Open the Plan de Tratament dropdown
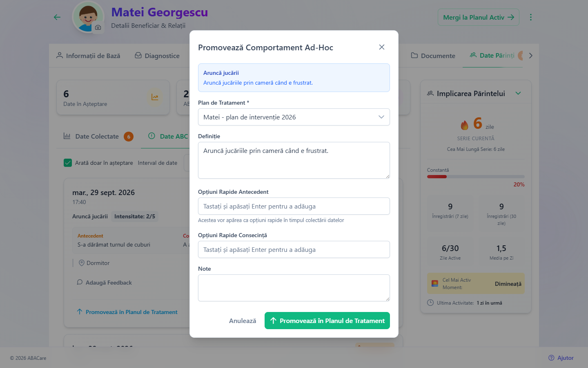The width and height of the screenshot is (588, 368). tap(294, 117)
